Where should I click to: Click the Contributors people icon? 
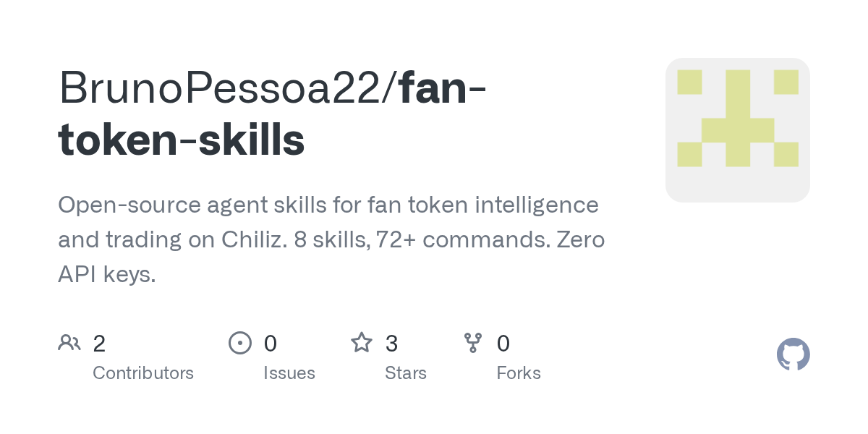[x=69, y=343]
